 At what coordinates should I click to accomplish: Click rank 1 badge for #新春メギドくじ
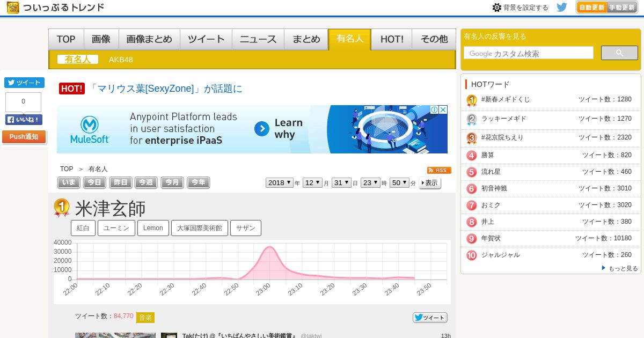pos(472,100)
